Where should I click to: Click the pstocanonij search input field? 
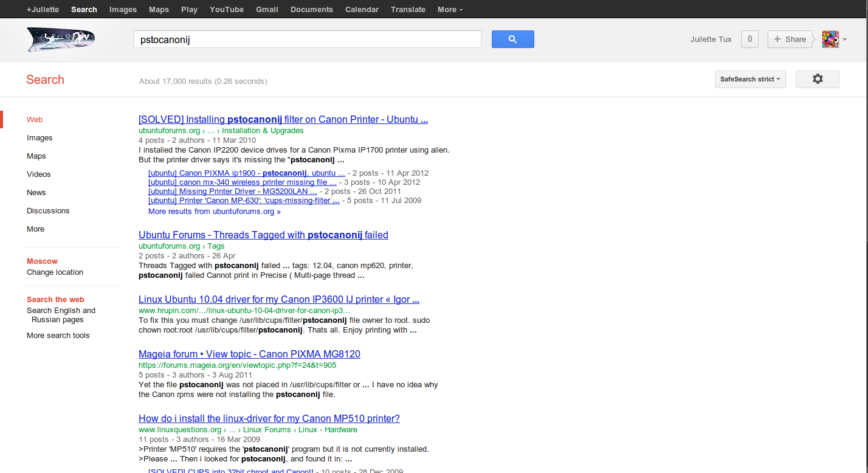pyautogui.click(x=308, y=39)
